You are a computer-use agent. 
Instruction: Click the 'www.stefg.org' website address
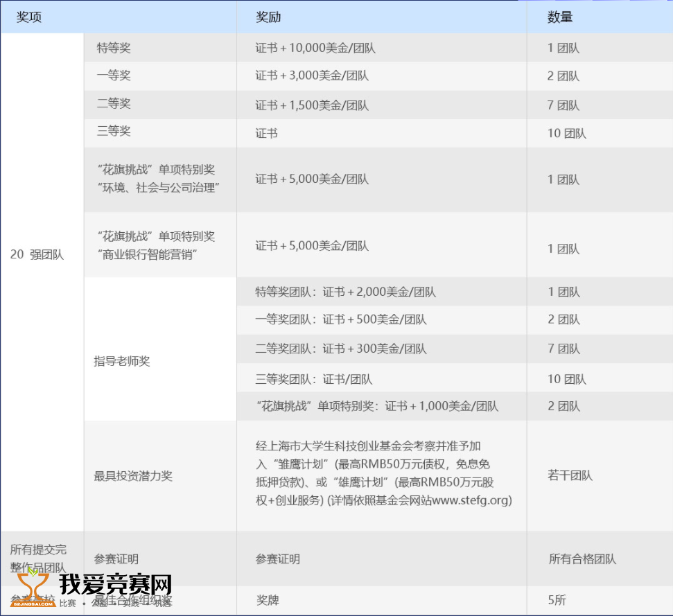click(469, 500)
